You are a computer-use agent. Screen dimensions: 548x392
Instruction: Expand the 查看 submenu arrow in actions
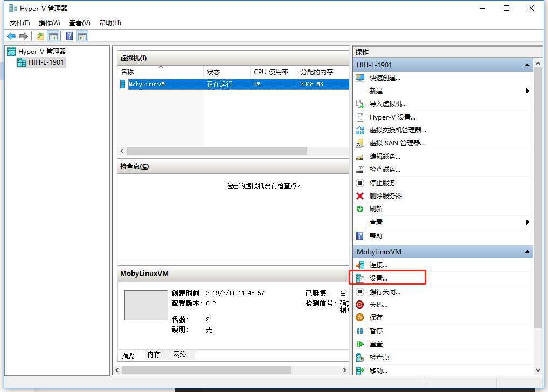(x=528, y=222)
